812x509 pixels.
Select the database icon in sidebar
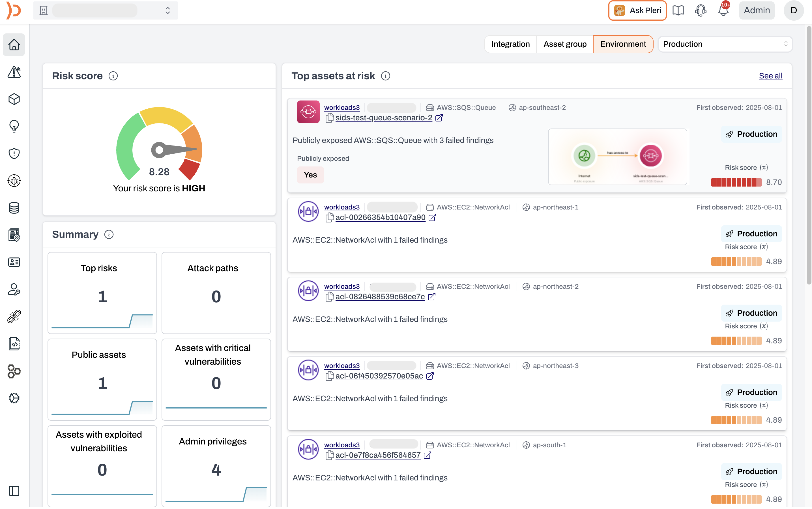click(x=14, y=208)
